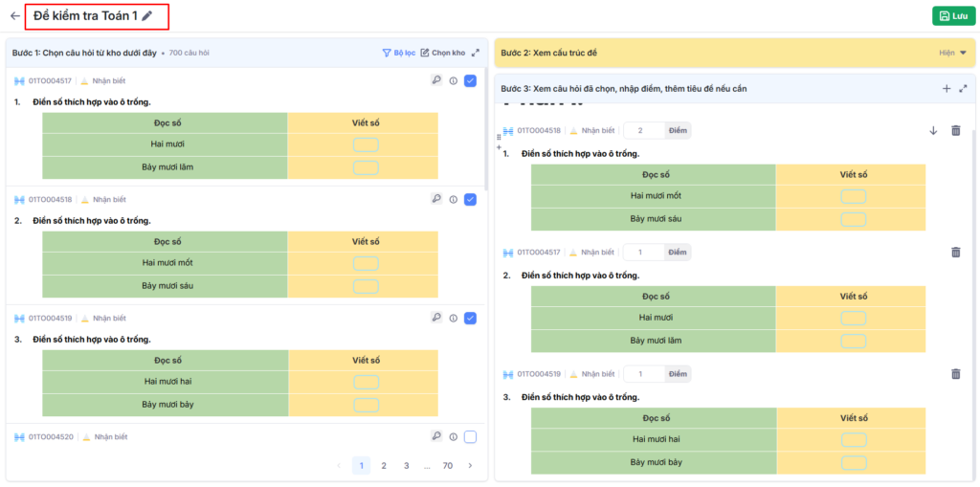Click the back arrow beside the exam title
Image resolution: width=980 pixels, height=487 pixels.
tap(15, 16)
